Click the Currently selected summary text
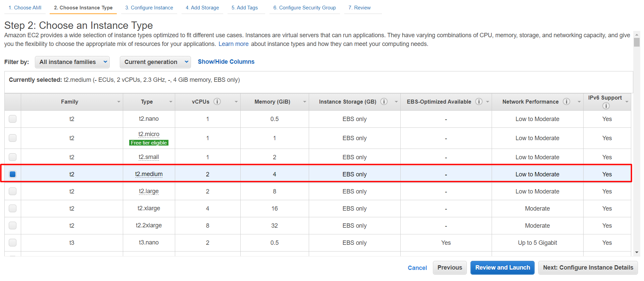Viewport: 644px width, 281px height. coord(124,80)
